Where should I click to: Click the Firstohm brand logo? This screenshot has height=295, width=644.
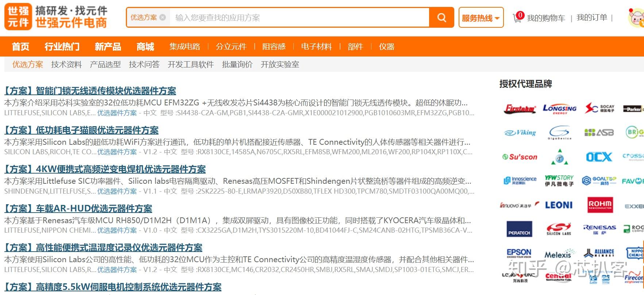click(x=520, y=109)
